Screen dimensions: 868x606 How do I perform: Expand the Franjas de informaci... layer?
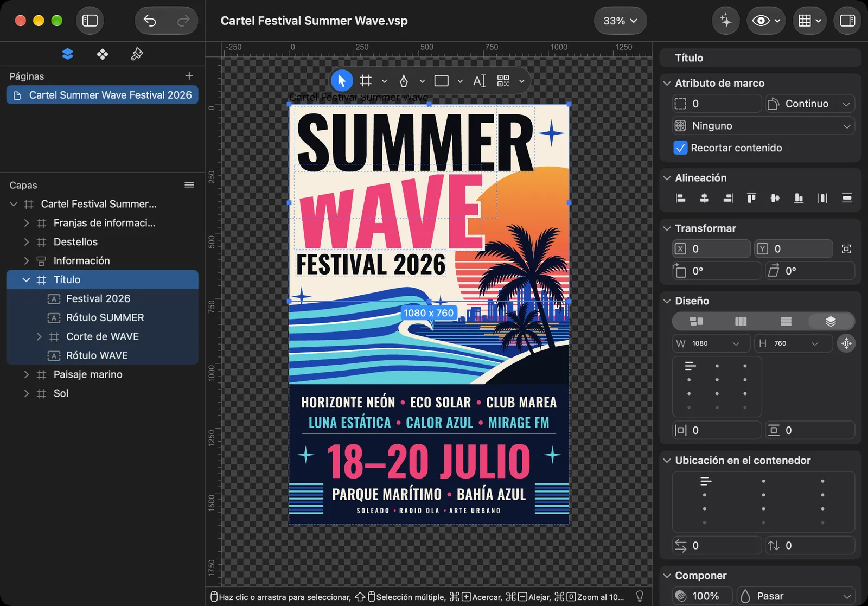click(26, 223)
